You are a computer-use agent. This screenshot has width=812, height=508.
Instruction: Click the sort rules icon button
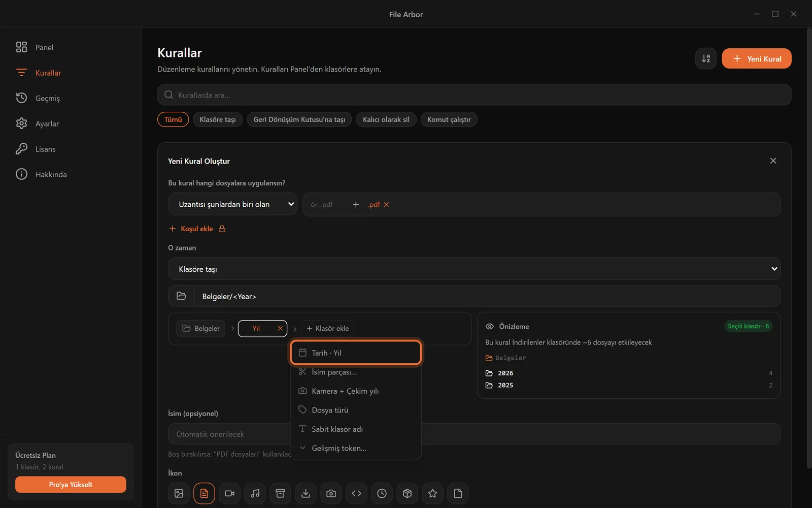[706, 58]
